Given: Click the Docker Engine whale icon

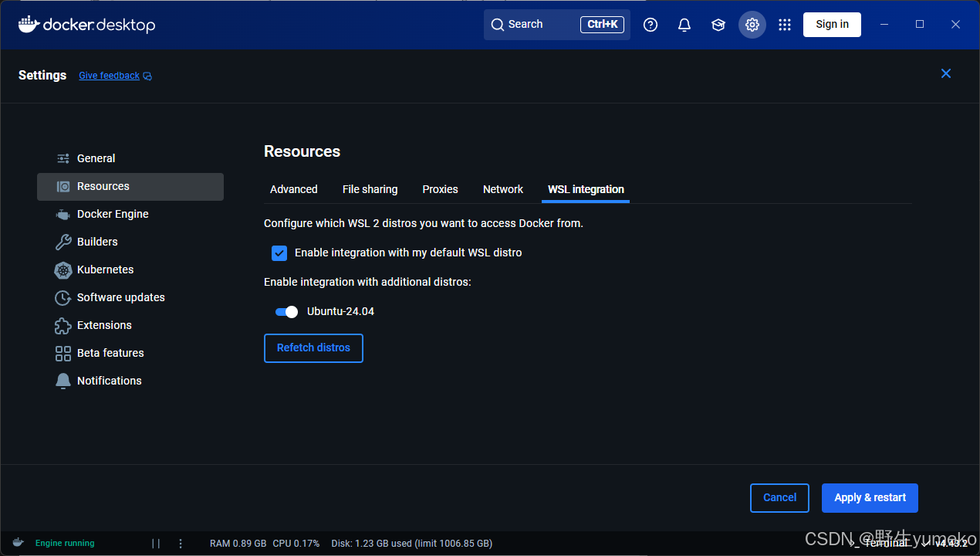Looking at the screenshot, I should (63, 214).
